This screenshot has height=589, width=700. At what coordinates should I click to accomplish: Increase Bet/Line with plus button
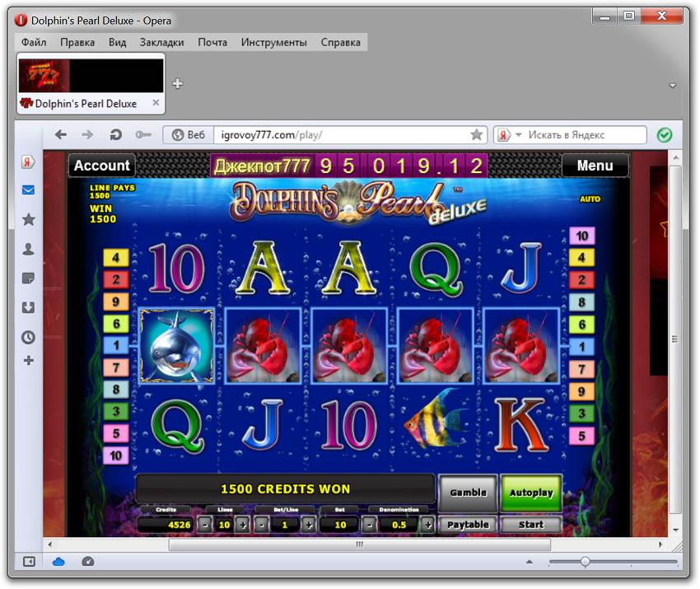309,525
